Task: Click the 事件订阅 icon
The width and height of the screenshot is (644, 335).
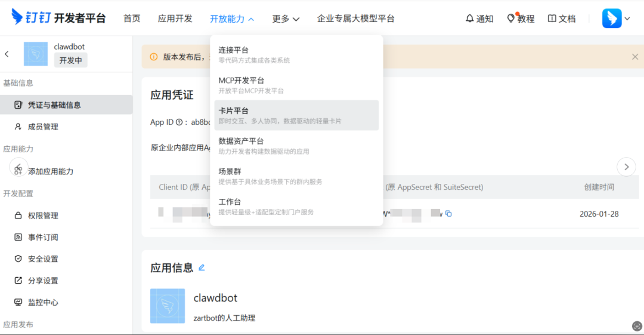Action: 18,237
